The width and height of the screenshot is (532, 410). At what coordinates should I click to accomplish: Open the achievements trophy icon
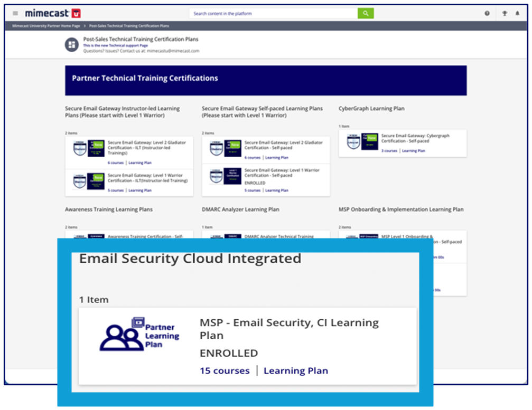coord(505,14)
